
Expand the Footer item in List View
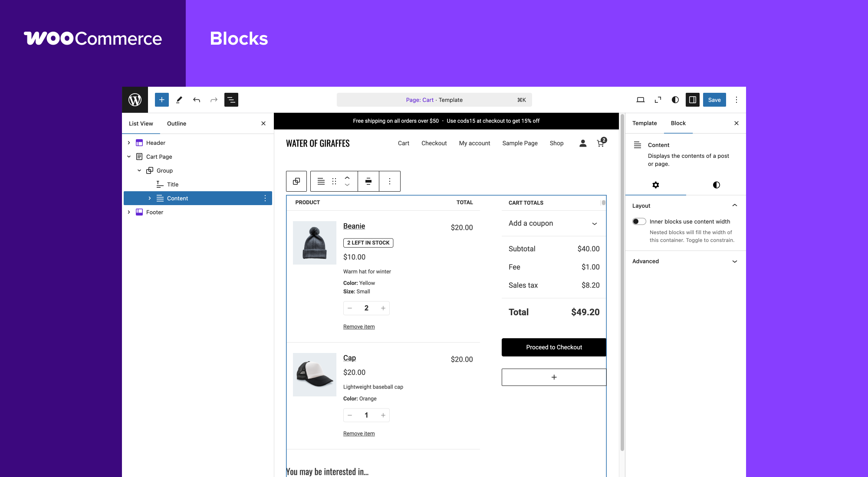129,212
